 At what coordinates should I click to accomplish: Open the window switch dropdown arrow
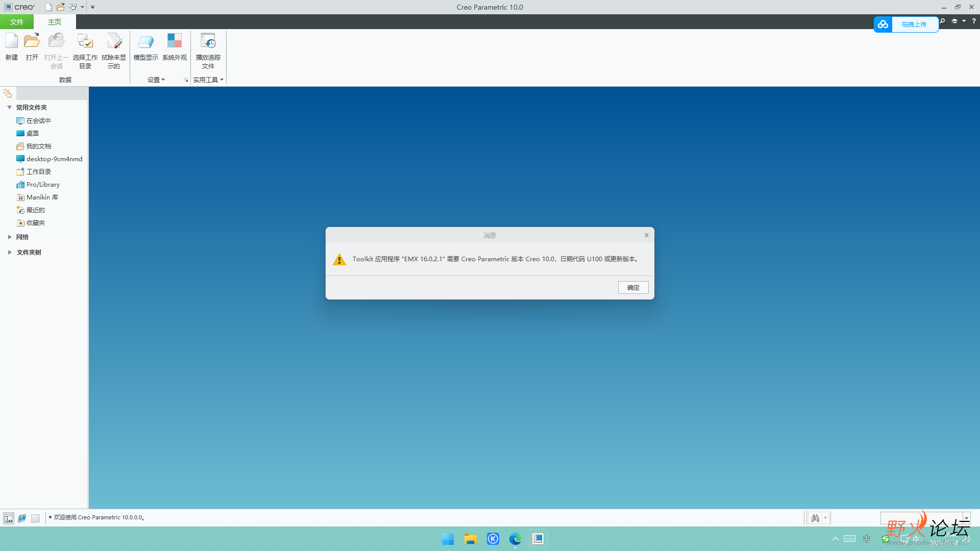point(82,7)
